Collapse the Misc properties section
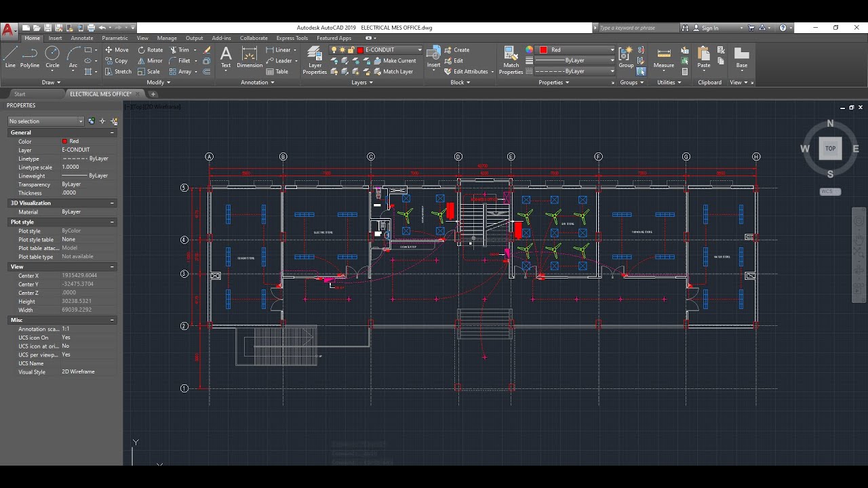The image size is (868, 488). [113, 320]
